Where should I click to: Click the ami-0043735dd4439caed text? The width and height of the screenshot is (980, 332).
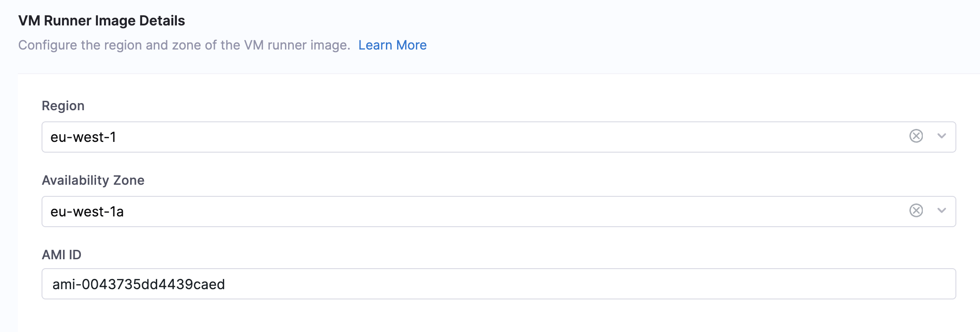pos(138,284)
